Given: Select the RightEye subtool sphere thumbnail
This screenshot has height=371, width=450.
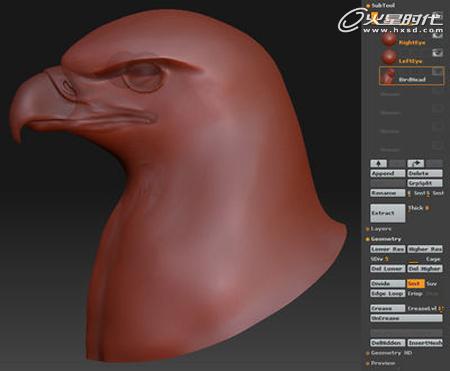Looking at the screenshot, I should click(x=389, y=40).
